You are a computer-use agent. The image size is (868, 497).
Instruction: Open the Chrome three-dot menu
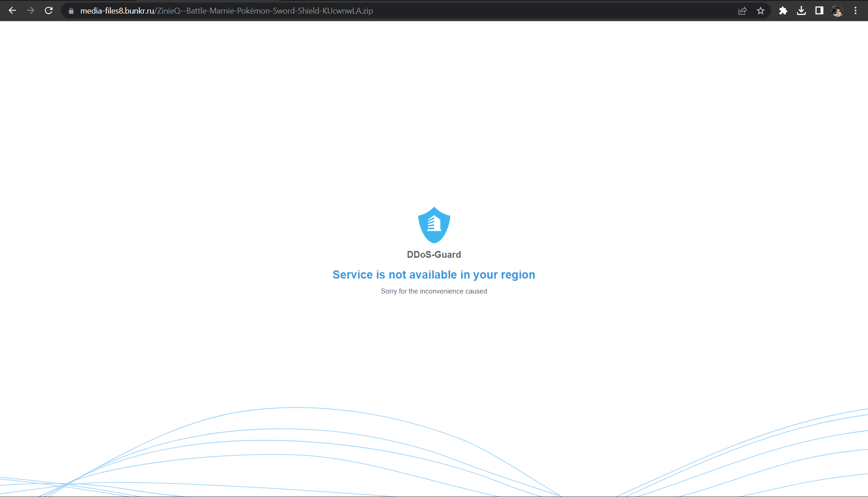(x=855, y=11)
